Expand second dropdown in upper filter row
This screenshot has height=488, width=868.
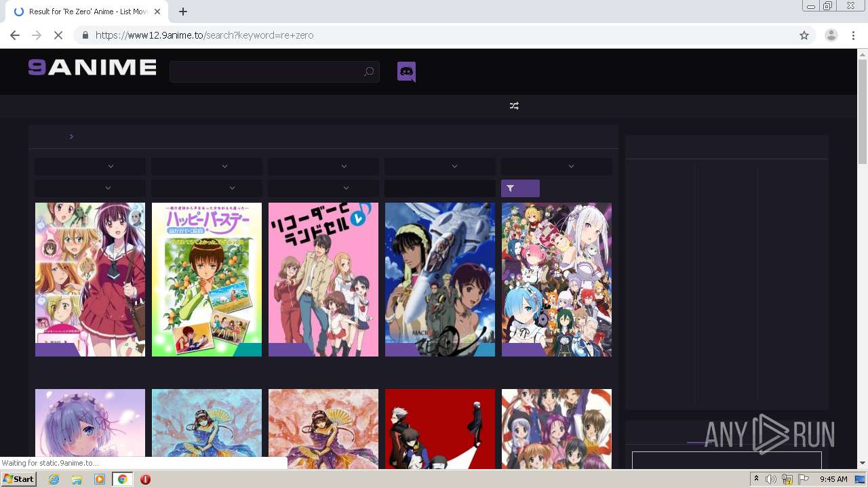click(x=207, y=166)
